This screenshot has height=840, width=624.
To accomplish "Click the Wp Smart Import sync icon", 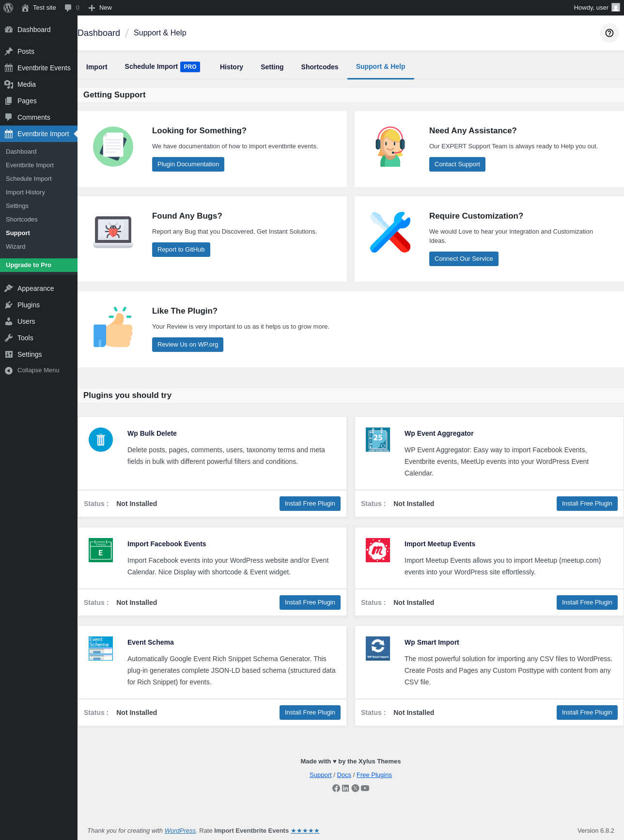I will (378, 649).
